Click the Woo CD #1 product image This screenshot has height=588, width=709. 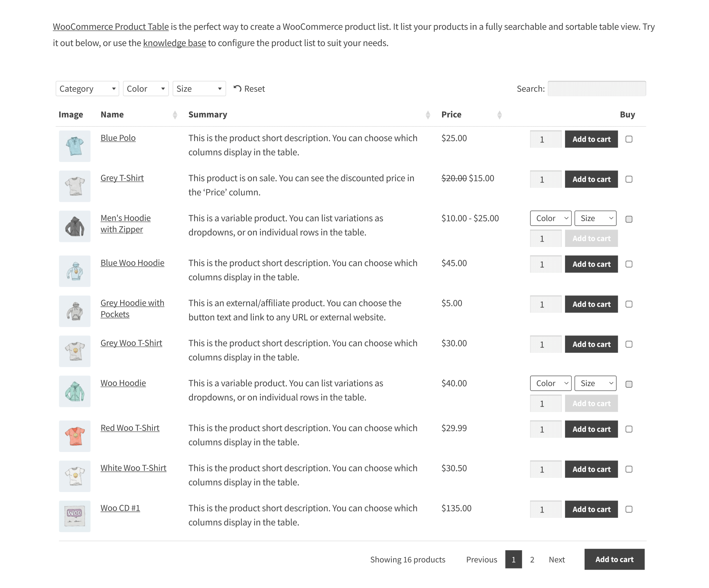coord(75,516)
